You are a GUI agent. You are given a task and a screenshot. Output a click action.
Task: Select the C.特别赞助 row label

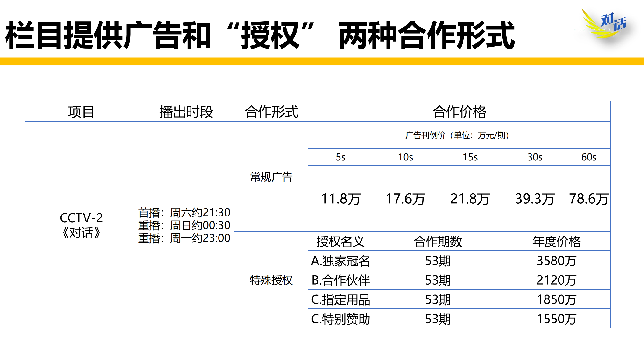(340, 319)
